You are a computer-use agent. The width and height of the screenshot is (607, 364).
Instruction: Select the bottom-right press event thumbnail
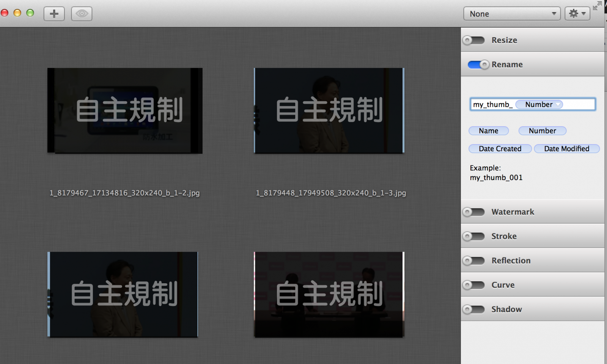coord(329,294)
